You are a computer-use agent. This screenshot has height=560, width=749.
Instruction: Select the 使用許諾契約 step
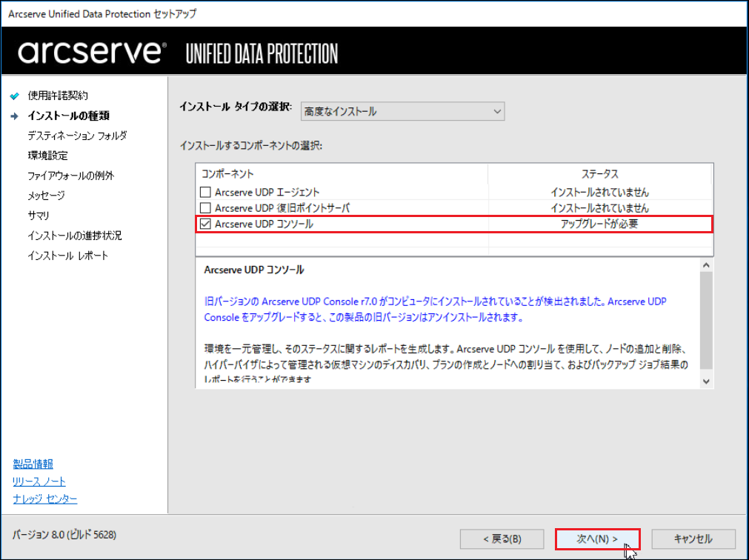(x=58, y=96)
